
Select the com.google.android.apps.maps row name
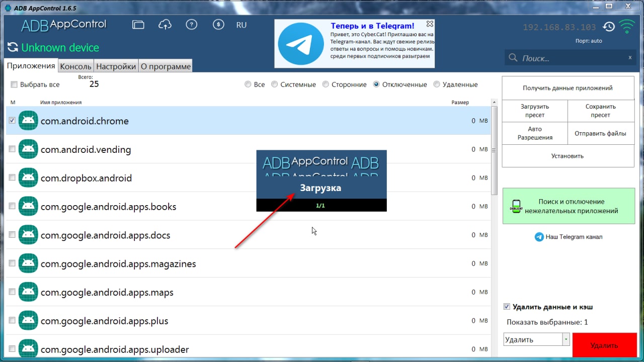click(x=107, y=293)
